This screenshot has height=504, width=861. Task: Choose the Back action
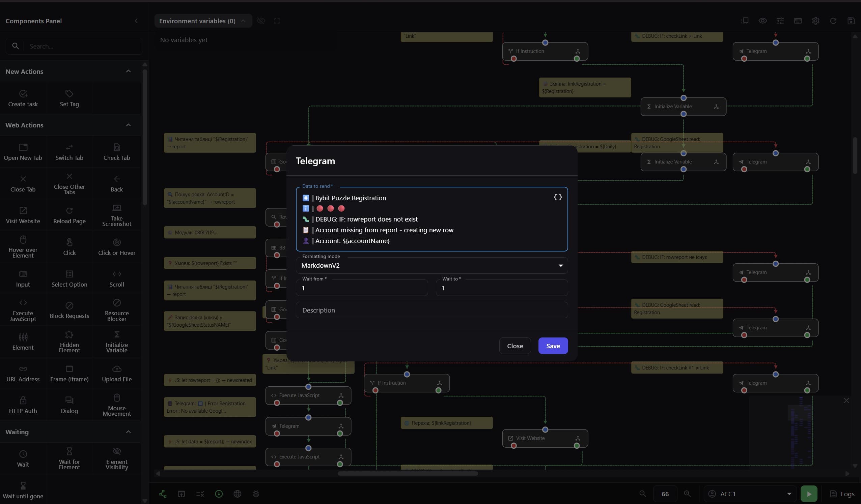[116, 184]
